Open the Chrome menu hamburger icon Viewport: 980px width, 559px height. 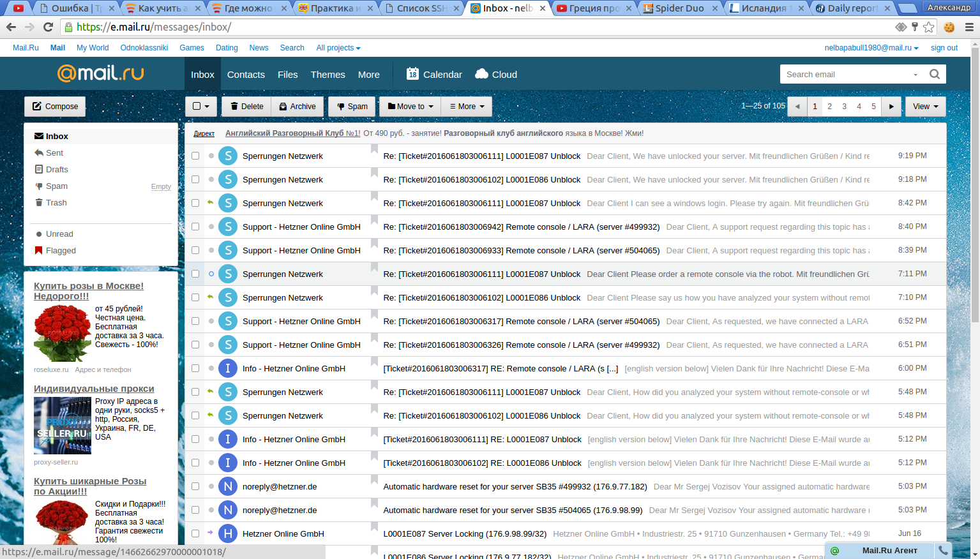969,27
